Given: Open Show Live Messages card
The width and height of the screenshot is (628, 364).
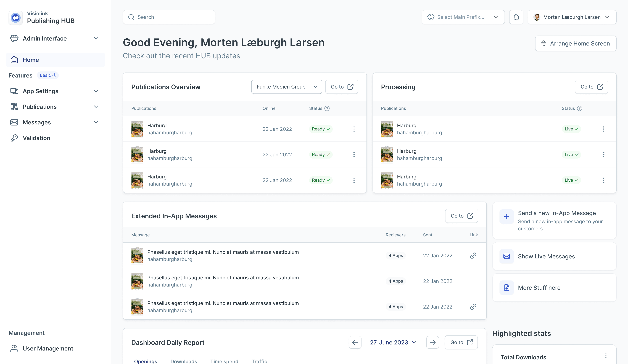Looking at the screenshot, I should [x=554, y=256].
